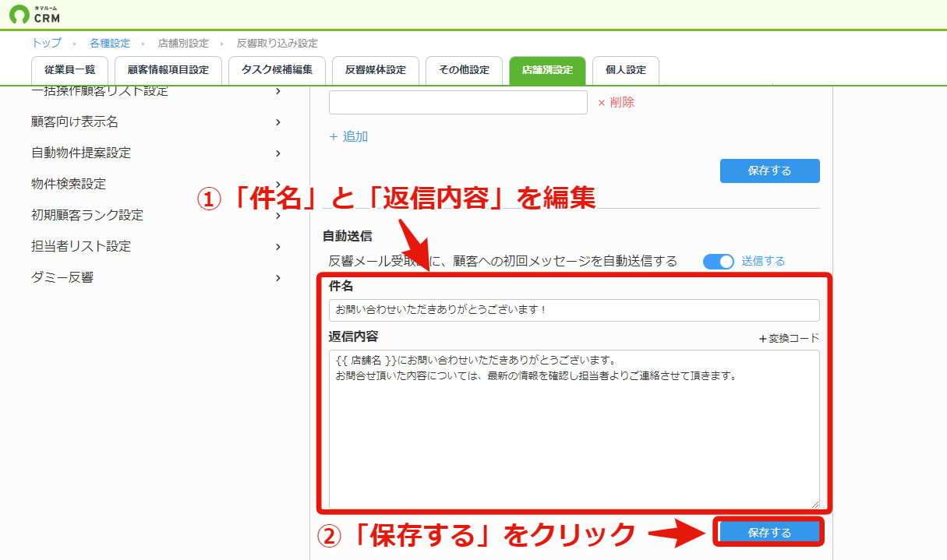Open the 顧客情報項目設定 tab

pos(168,70)
